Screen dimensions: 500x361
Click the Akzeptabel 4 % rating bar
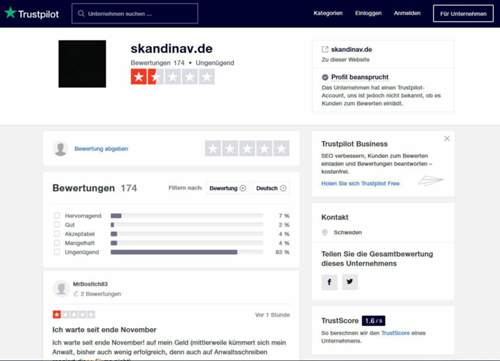tap(187, 234)
